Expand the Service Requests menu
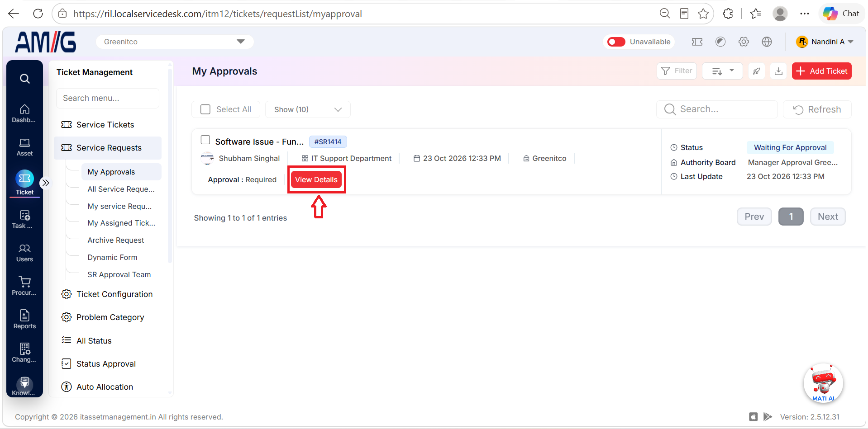Viewport: 868px width, 429px height. click(x=108, y=148)
